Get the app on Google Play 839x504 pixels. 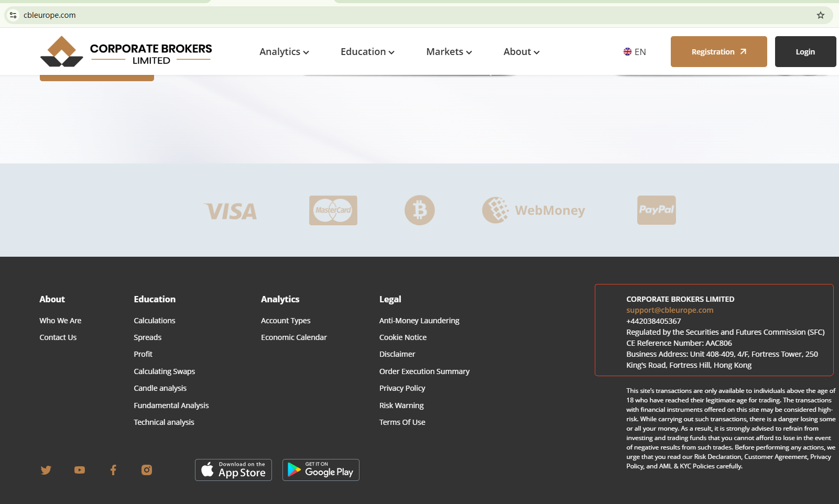[321, 470]
